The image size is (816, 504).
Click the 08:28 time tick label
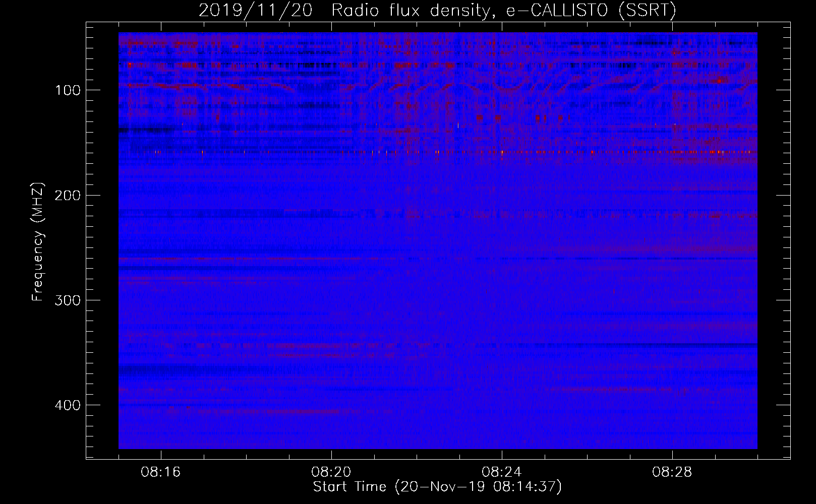pyautogui.click(x=672, y=472)
